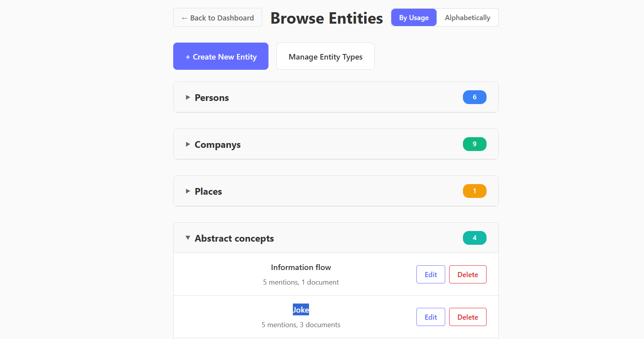Edit the Joke entity
The image size is (644, 339).
point(431,317)
